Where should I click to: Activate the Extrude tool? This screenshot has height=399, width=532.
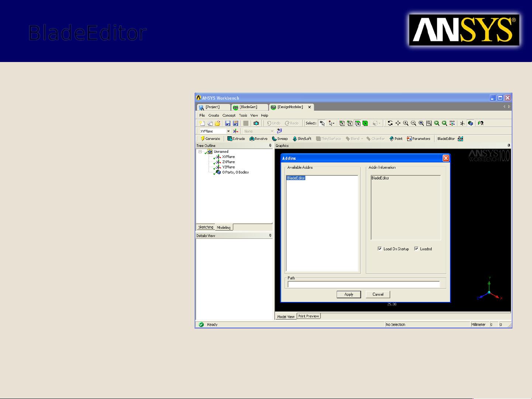click(236, 138)
